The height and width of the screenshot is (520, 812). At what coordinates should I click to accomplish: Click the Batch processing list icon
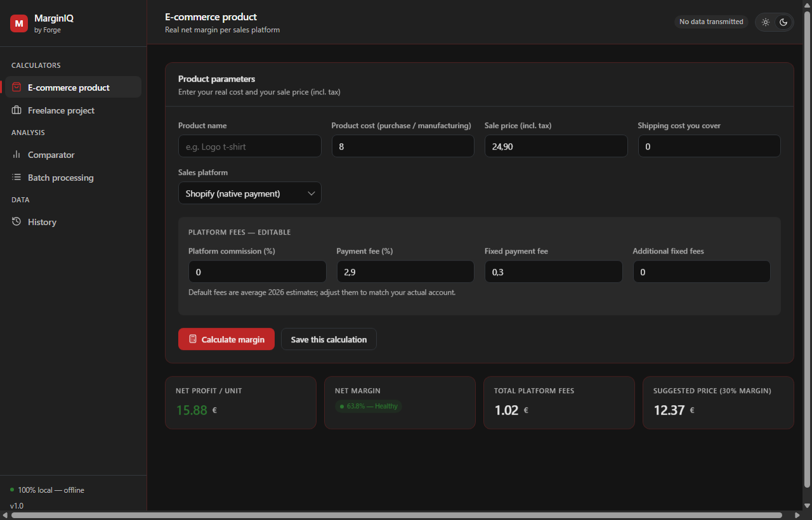(x=16, y=178)
